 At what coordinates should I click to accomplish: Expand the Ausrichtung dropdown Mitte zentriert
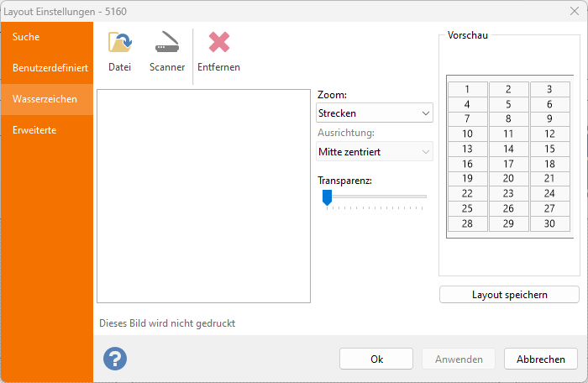374,151
